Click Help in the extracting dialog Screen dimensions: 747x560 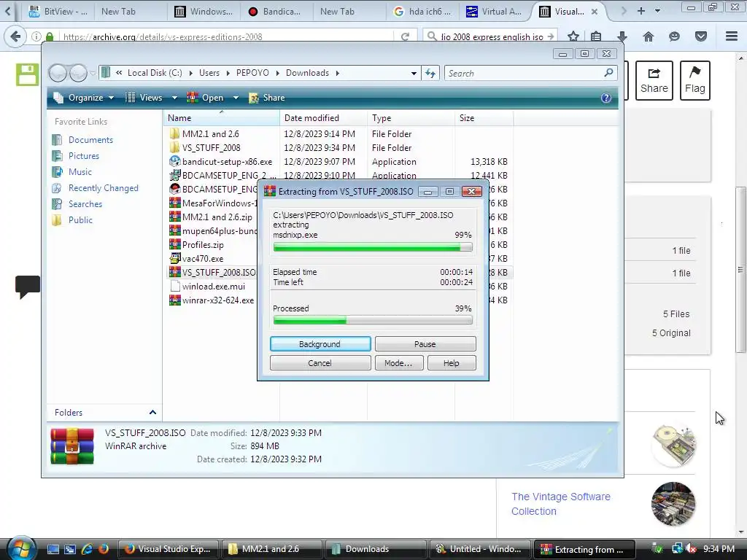[x=451, y=363]
